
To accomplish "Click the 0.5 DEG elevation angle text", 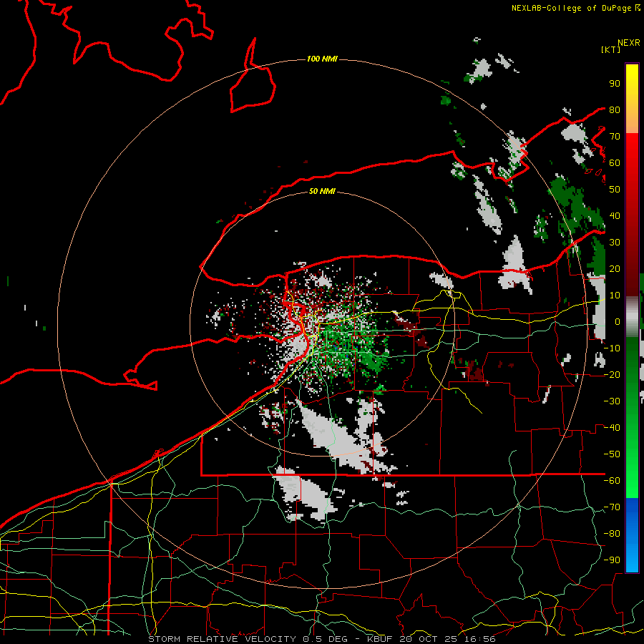I will 325,639.
